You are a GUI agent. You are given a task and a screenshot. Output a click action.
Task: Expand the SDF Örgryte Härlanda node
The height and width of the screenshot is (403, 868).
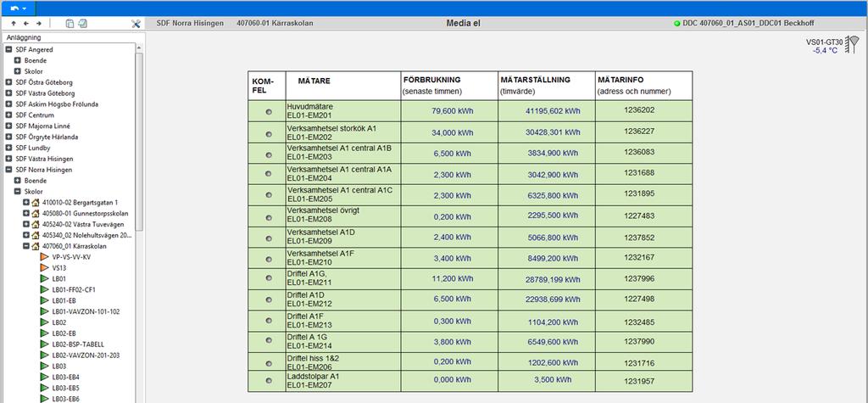pyautogui.click(x=8, y=137)
